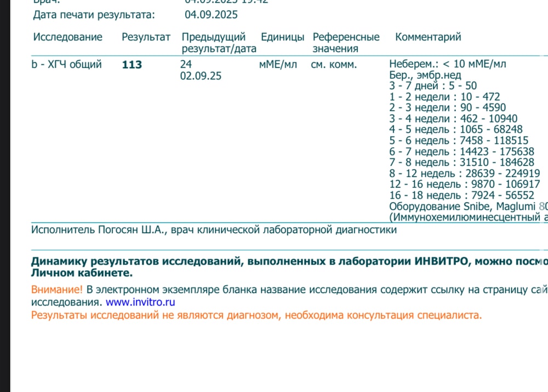Click the 'Небере́м.: < 10 мМЕ/мл' comment line

coord(447,64)
